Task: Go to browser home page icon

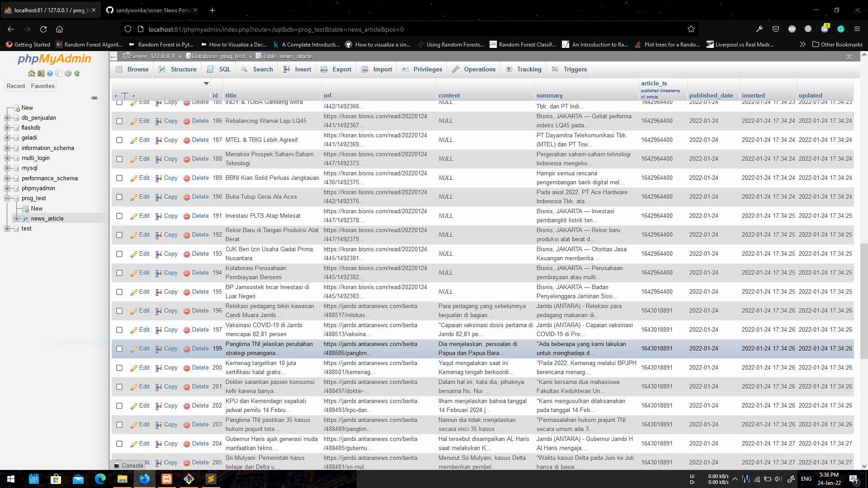Action: 59,29
